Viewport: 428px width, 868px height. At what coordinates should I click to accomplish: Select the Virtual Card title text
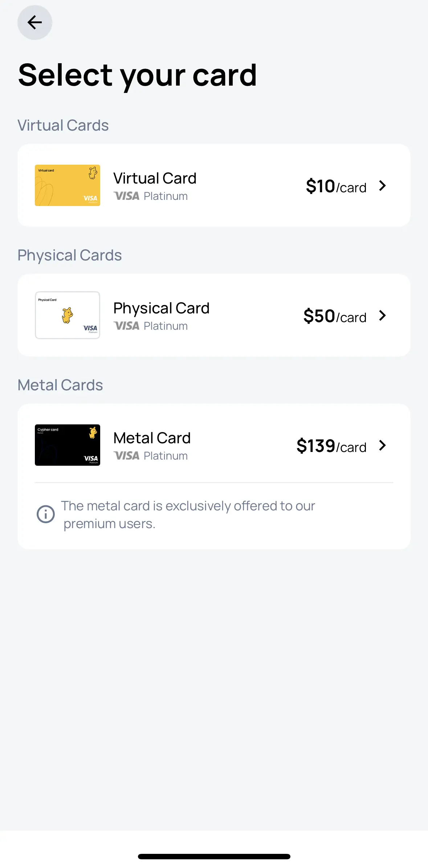pos(155,178)
